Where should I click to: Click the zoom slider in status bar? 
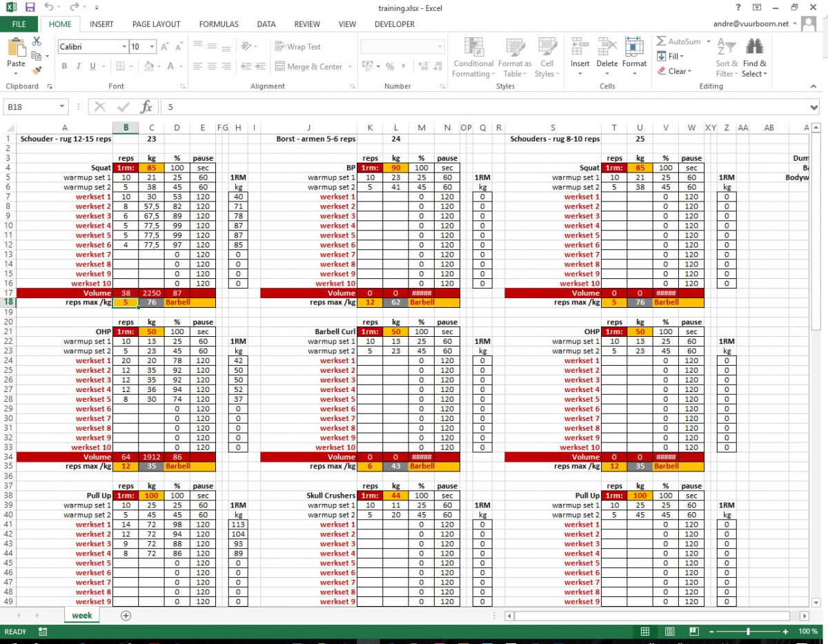coord(749,632)
